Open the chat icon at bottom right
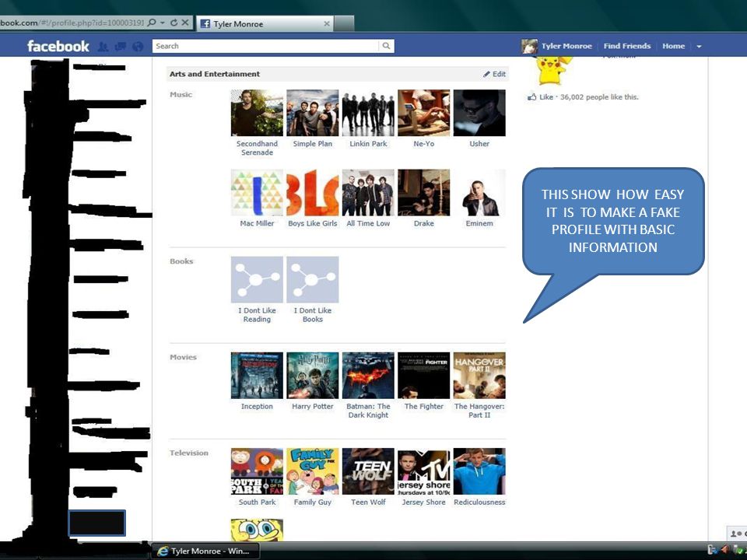747x560 pixels. (737, 534)
